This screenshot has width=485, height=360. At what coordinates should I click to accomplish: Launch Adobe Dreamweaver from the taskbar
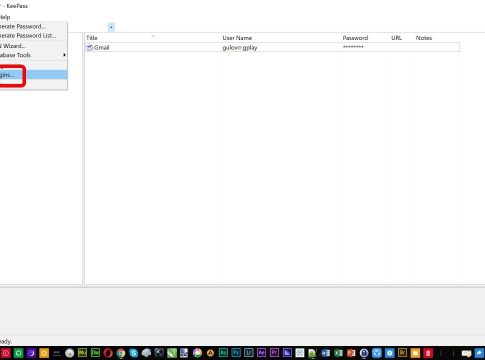tap(95, 353)
